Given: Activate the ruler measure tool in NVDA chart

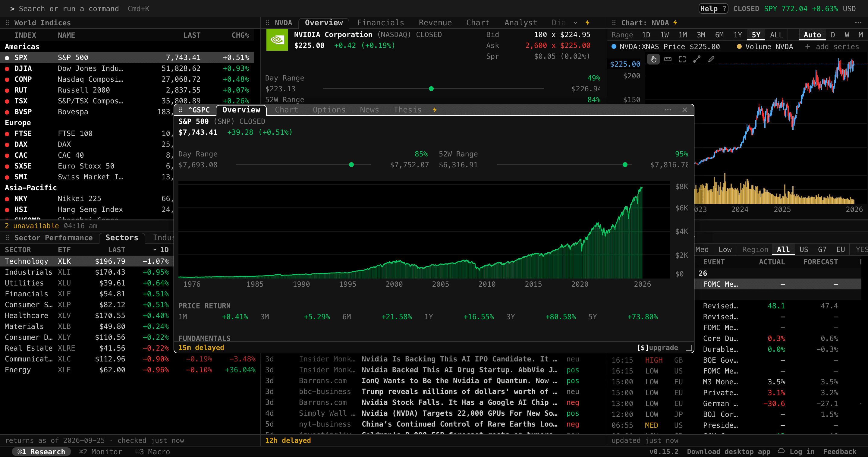Looking at the screenshot, I should point(668,59).
